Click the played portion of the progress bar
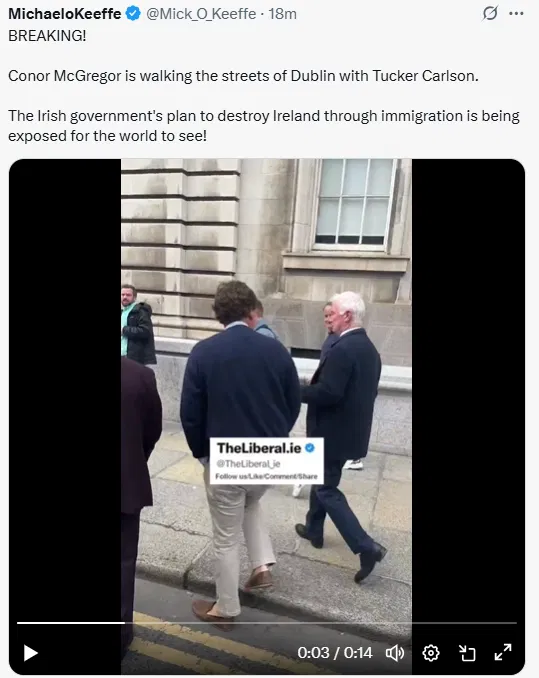 click(71, 623)
